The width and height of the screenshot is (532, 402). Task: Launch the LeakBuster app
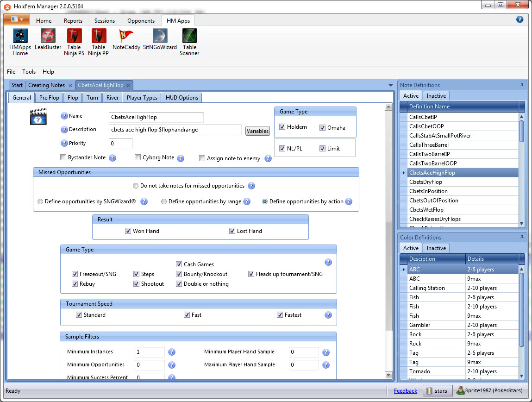[x=48, y=36]
